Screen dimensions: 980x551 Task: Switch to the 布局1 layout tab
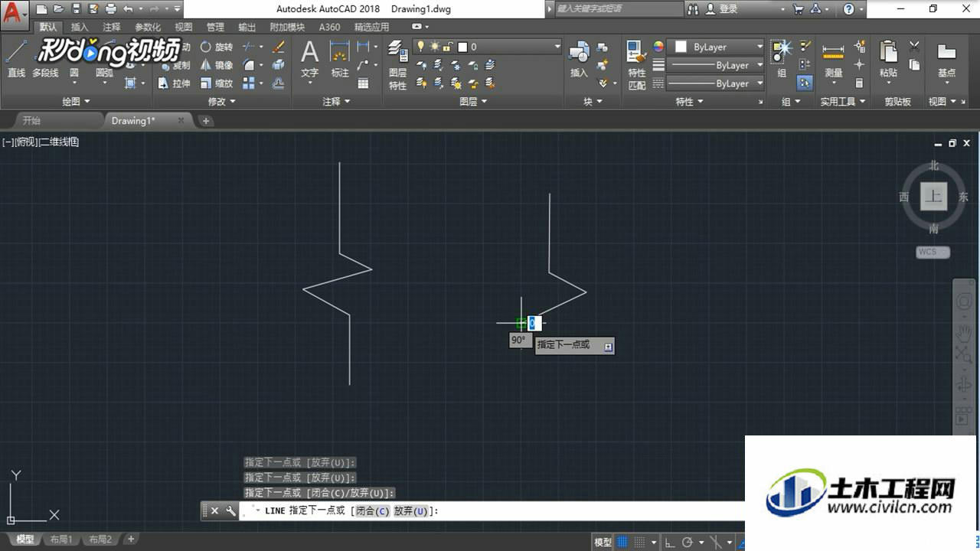[60, 540]
